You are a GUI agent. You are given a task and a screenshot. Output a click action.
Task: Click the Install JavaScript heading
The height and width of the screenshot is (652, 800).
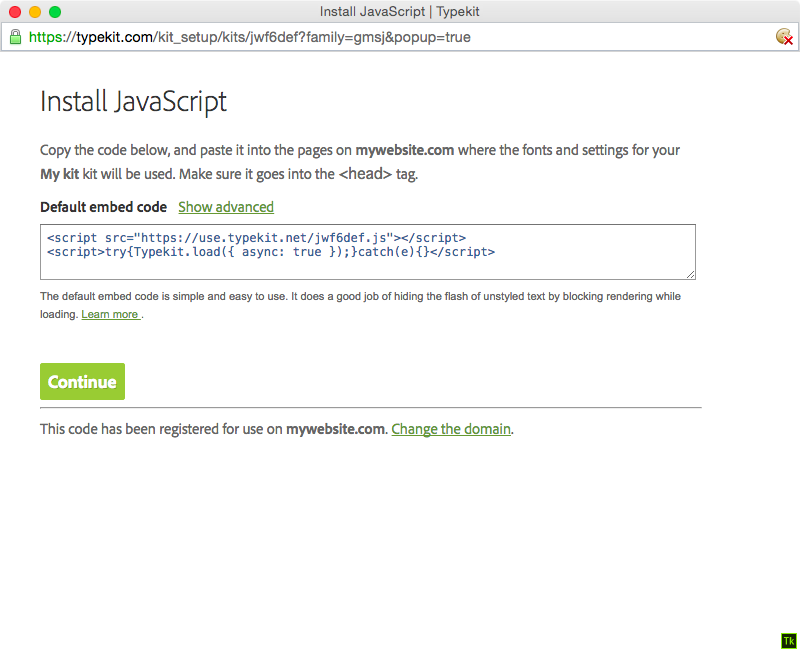134,102
